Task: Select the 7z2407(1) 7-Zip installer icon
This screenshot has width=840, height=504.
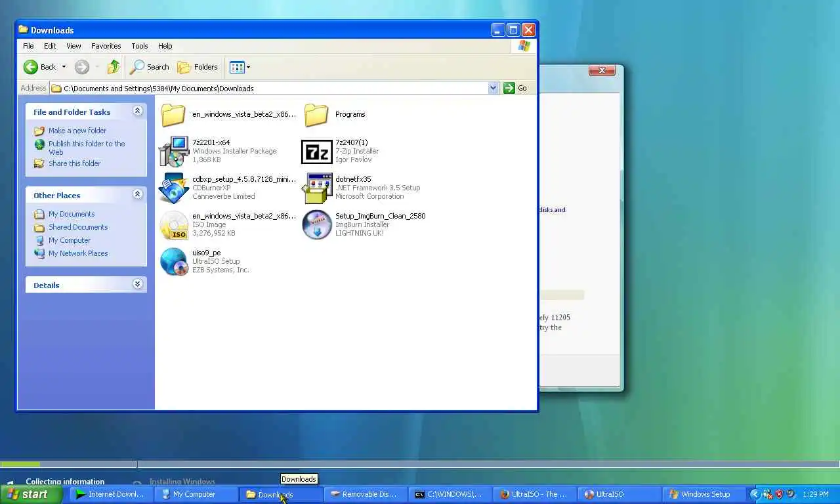Action: pyautogui.click(x=316, y=152)
